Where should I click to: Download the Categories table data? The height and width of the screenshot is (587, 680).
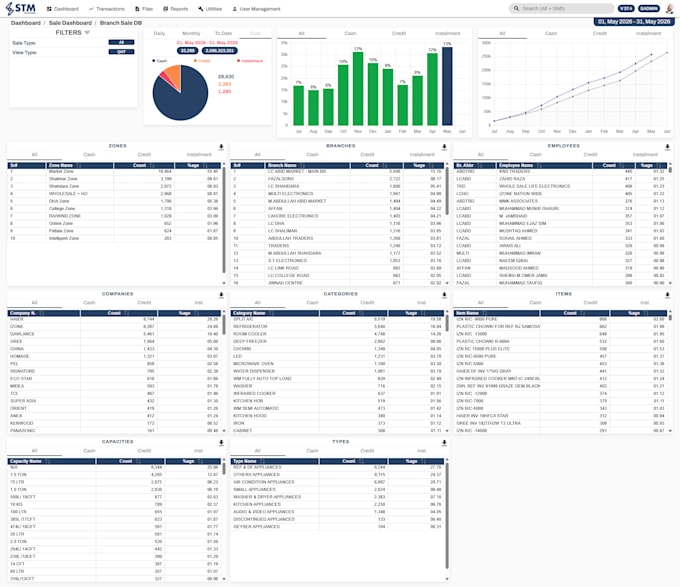point(444,294)
